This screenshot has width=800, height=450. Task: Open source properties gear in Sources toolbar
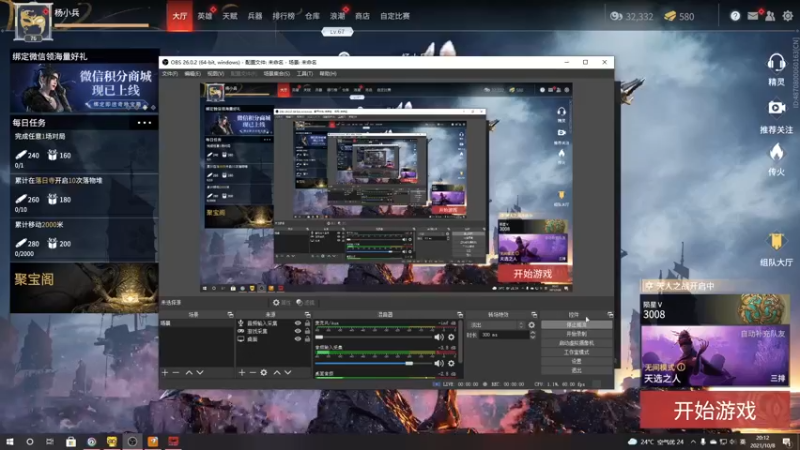coord(264,373)
